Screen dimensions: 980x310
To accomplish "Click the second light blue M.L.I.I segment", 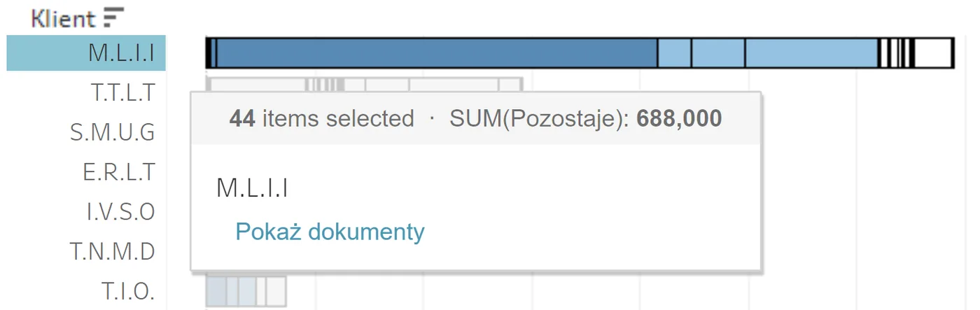I will point(718,53).
